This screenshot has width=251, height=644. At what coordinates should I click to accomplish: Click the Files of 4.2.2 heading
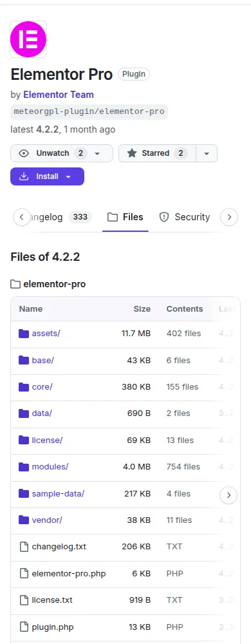pos(45,257)
